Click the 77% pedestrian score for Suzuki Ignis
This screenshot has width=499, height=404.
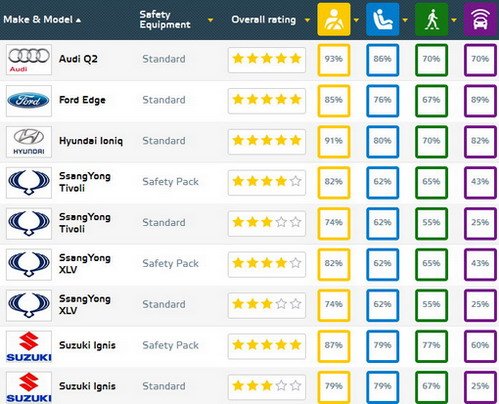[431, 346]
